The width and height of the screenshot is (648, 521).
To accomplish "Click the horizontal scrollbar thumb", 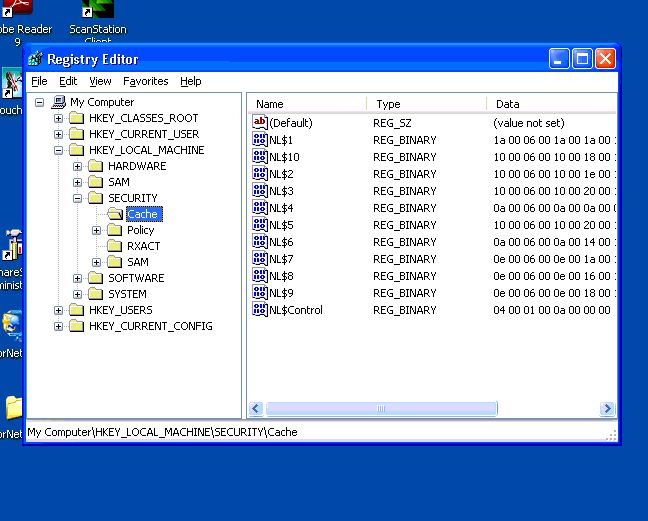I will tap(381, 409).
